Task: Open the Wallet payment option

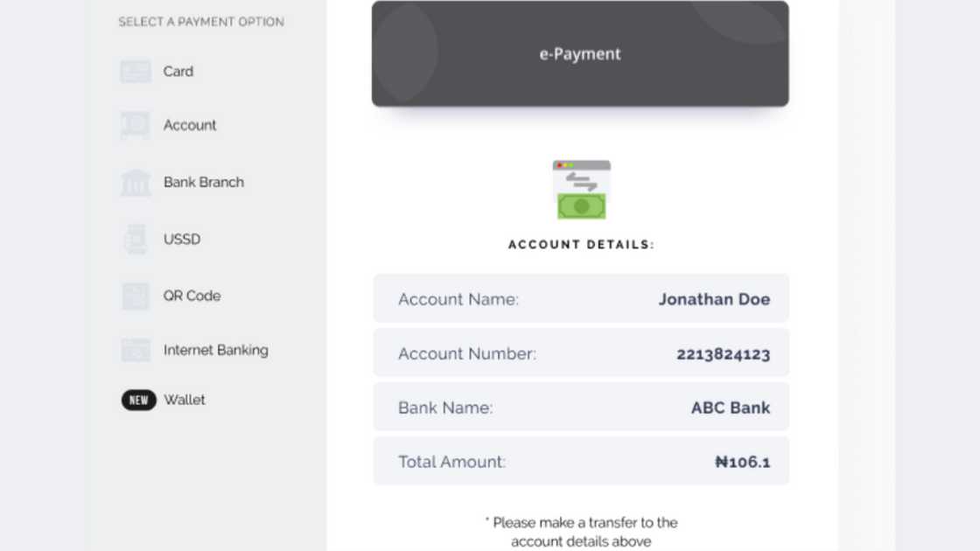Action: coord(185,400)
